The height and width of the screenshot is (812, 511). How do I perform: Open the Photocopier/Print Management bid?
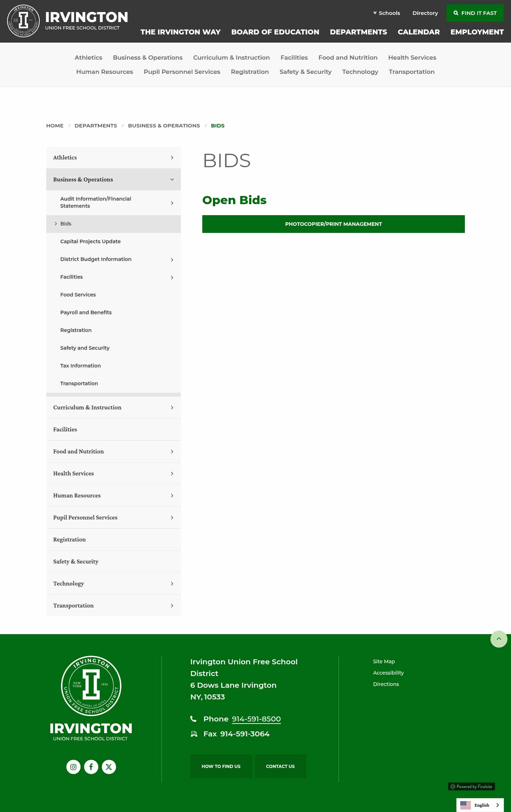334,224
